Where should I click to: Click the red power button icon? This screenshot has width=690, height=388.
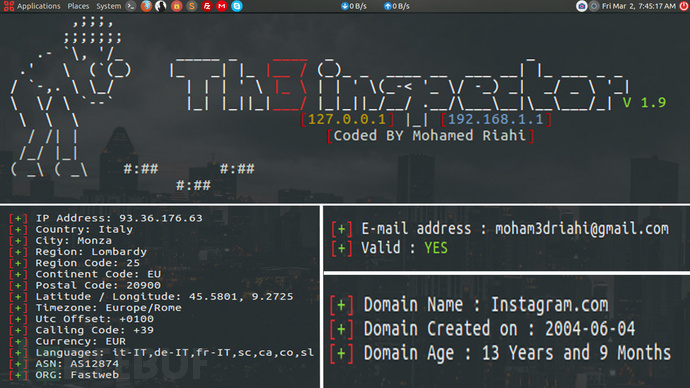pyautogui.click(x=684, y=6)
